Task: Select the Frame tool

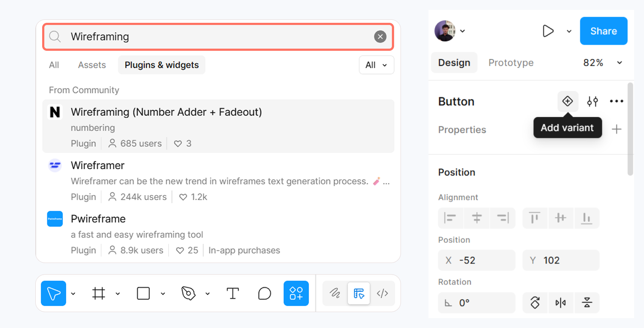Action: 99,294
